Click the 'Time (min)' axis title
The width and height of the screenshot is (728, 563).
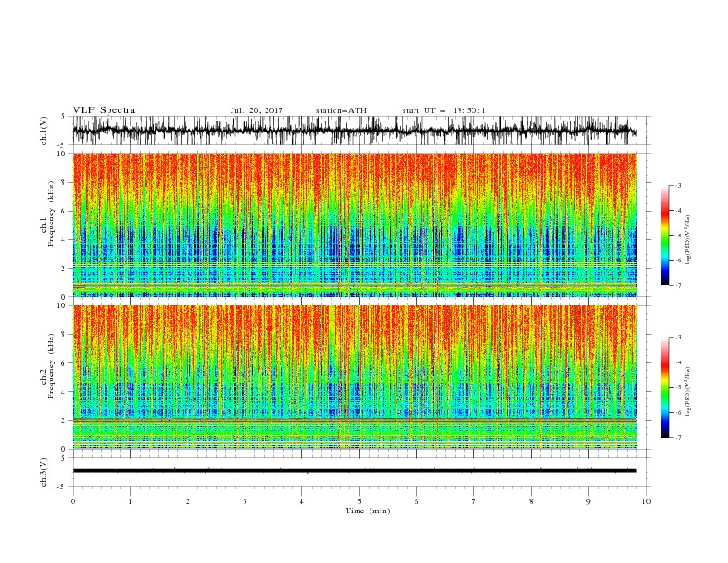pos(368,511)
